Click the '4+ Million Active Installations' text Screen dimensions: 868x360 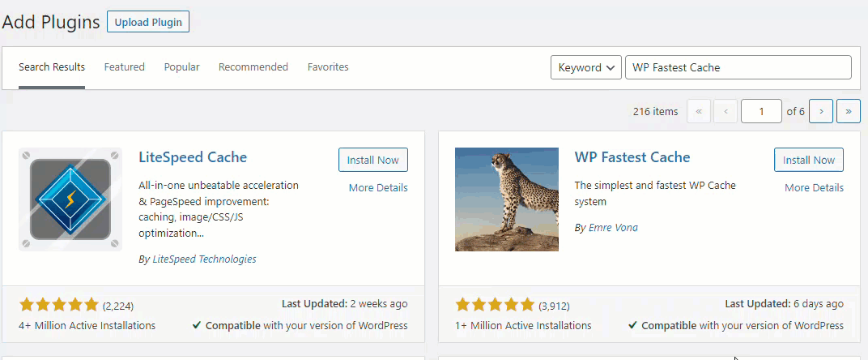[87, 326]
